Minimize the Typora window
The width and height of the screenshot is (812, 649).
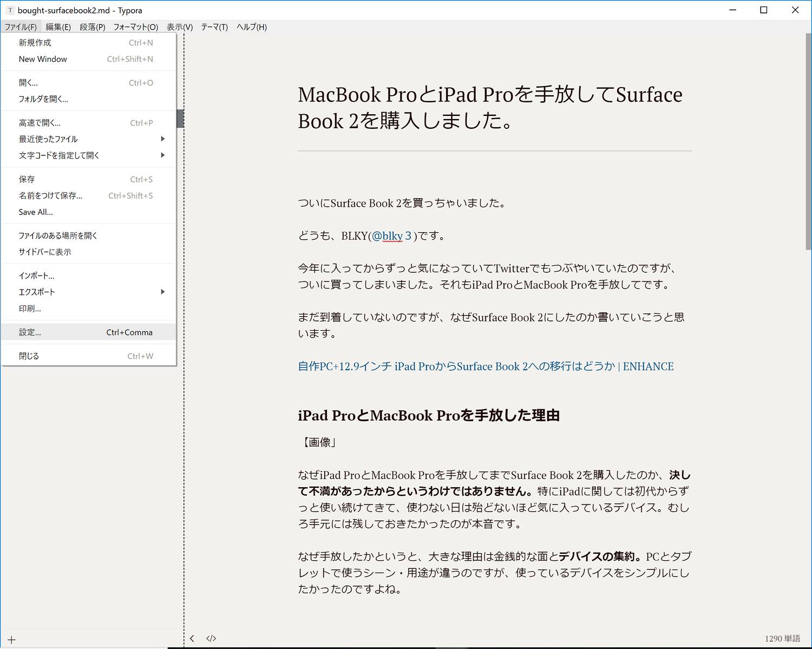click(x=733, y=10)
